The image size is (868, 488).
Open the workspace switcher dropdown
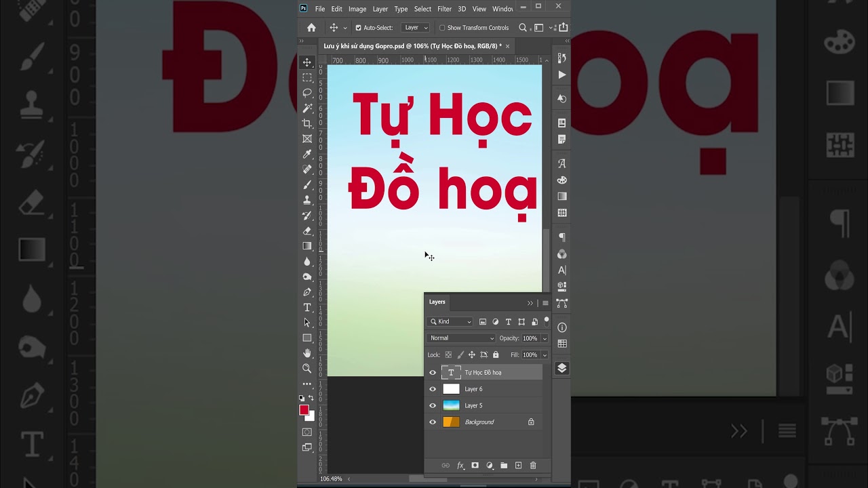539,28
